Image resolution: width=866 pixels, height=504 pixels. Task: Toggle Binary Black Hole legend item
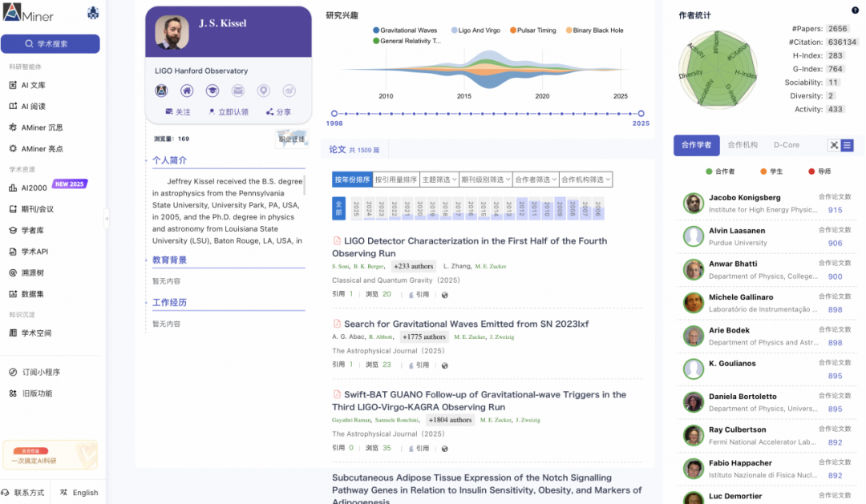pos(595,30)
